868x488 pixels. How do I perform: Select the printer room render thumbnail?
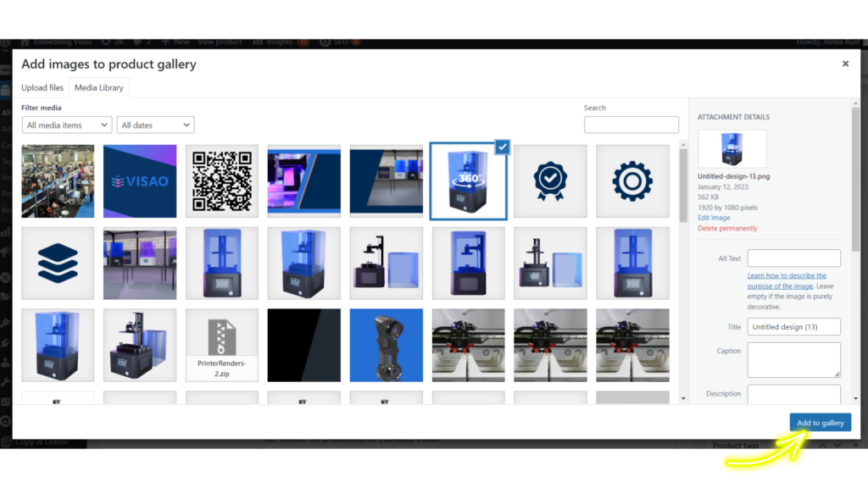[140, 263]
